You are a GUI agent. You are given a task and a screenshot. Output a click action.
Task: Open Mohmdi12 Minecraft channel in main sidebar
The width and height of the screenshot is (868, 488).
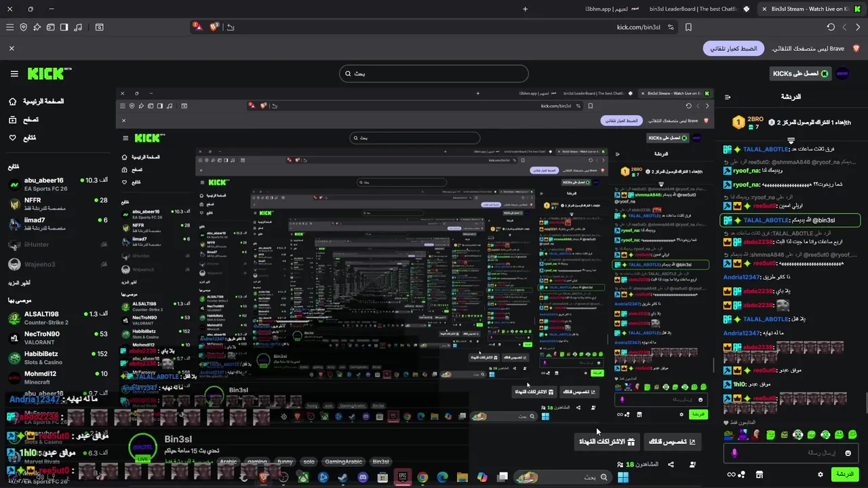point(57,378)
